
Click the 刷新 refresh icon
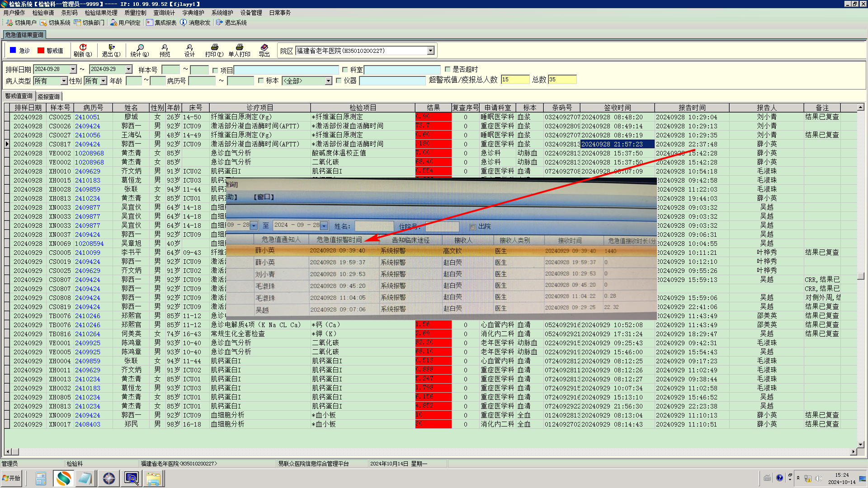(83, 47)
